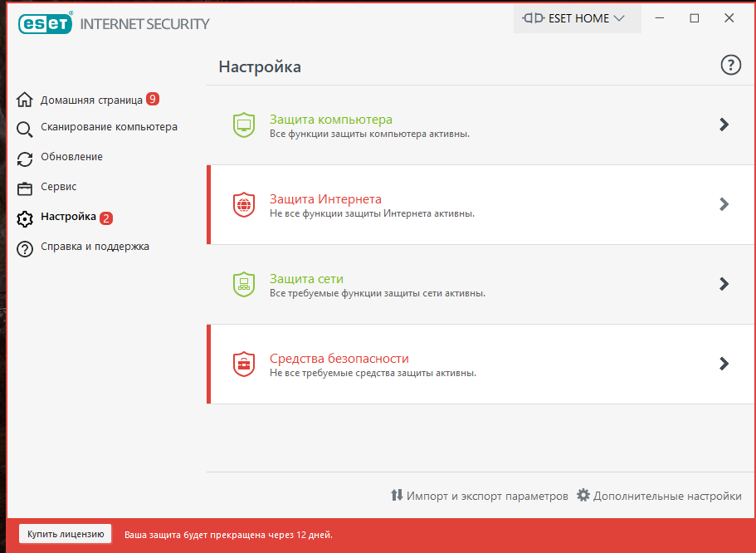The height and width of the screenshot is (553, 756).
Task: Click the magnifier icon for Сканирование компьютера
Action: (x=25, y=130)
